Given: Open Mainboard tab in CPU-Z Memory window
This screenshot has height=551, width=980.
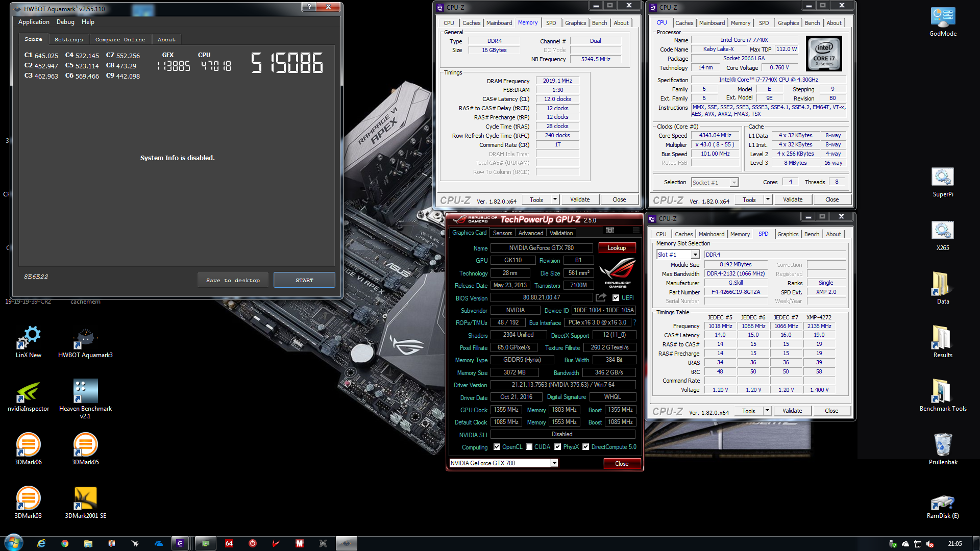Looking at the screenshot, I should [499, 23].
